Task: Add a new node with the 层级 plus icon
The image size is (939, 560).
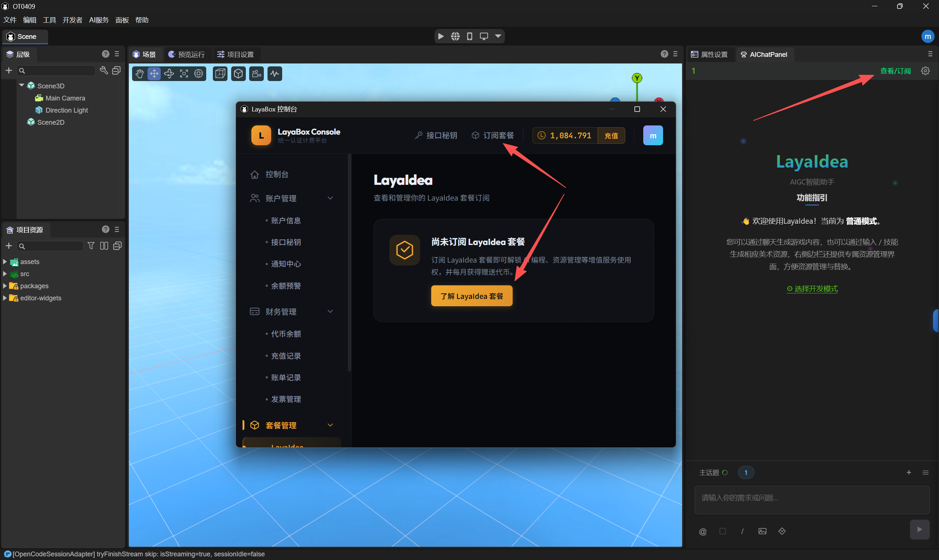Action: coord(9,70)
